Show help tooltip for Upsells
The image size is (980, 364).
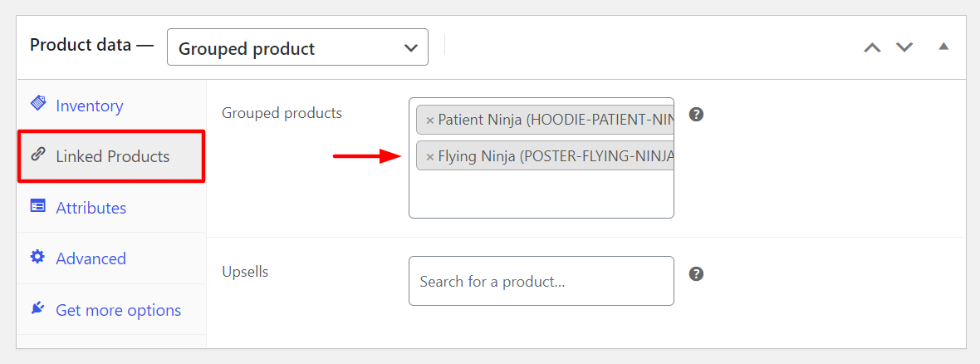[x=697, y=273]
